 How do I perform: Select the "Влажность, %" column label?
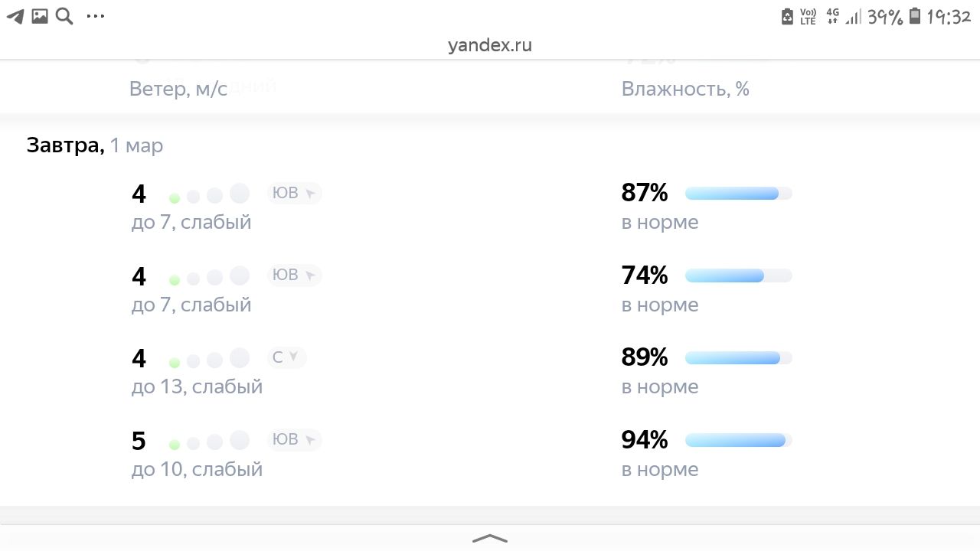(x=685, y=89)
